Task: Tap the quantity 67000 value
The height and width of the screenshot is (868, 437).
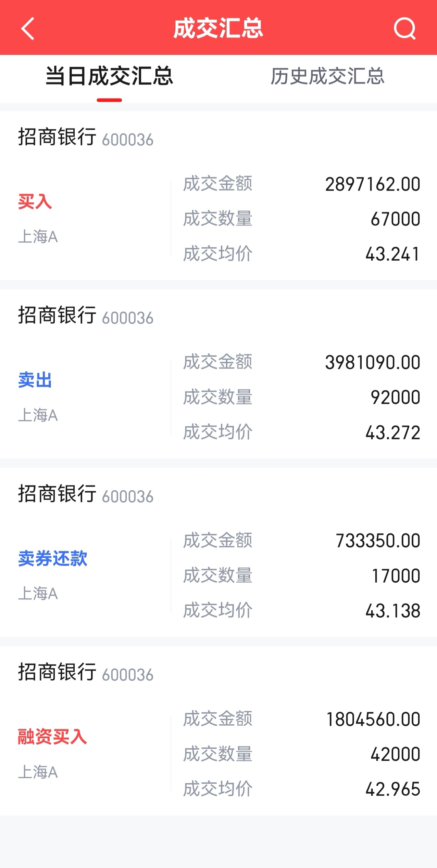Action: pos(396,219)
